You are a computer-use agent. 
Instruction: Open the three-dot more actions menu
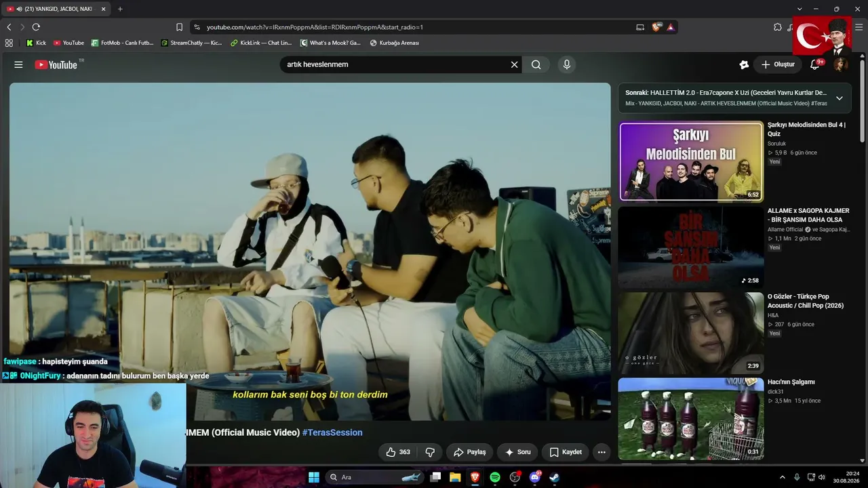click(x=601, y=452)
